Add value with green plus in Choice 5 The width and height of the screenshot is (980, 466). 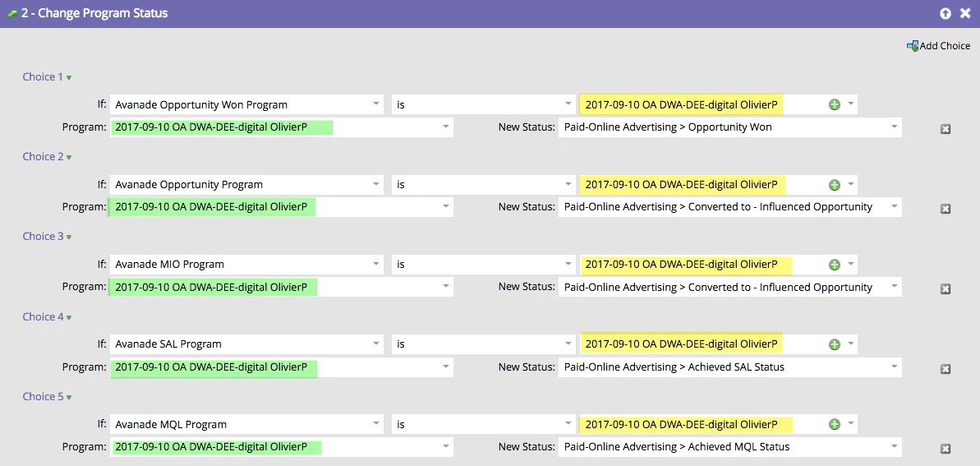pos(835,424)
